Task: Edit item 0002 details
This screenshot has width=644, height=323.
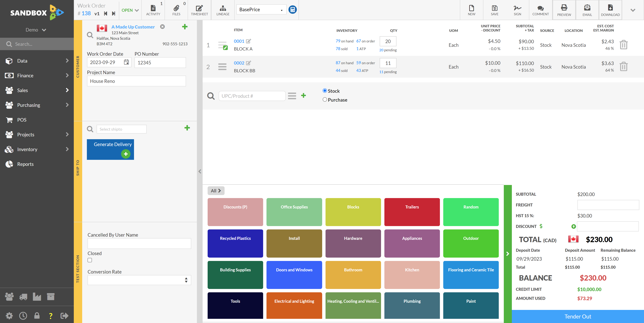Action: [x=249, y=63]
